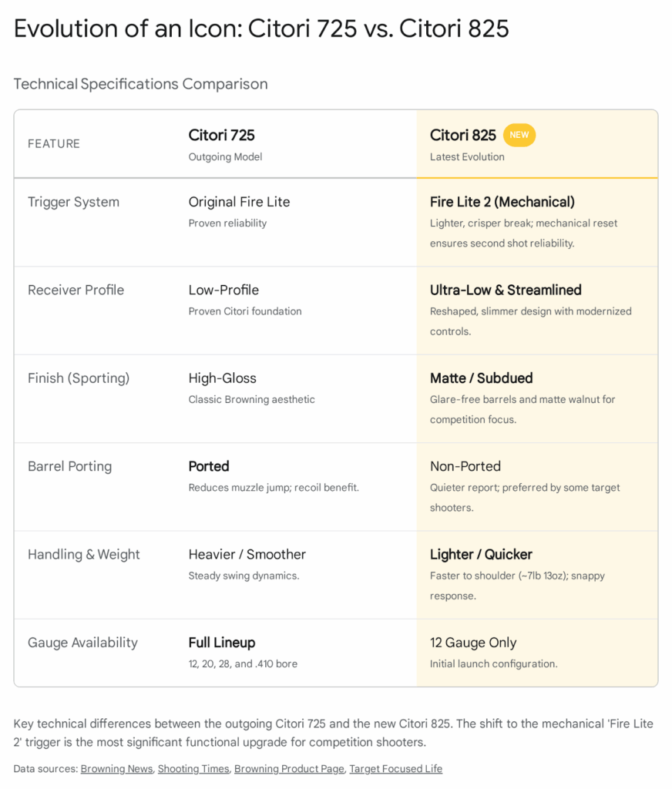This screenshot has width=672, height=789.
Task: Click the FEATURE column header
Action: [54, 144]
